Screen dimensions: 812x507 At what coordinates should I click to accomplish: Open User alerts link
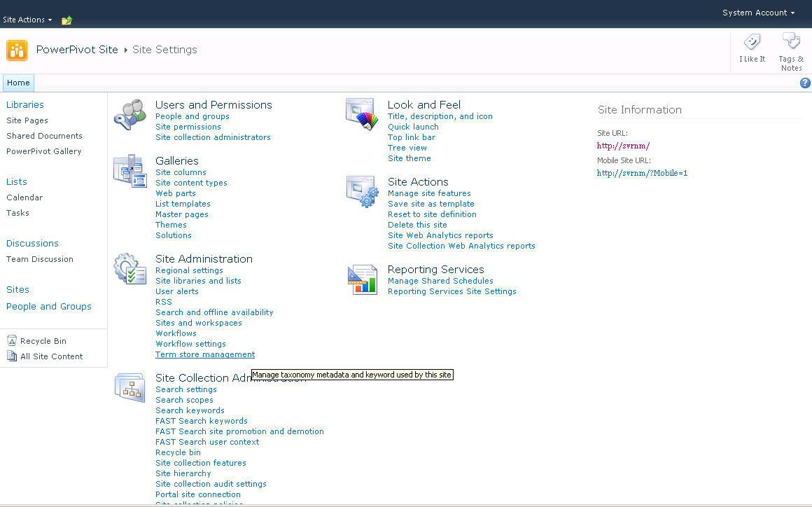(177, 291)
